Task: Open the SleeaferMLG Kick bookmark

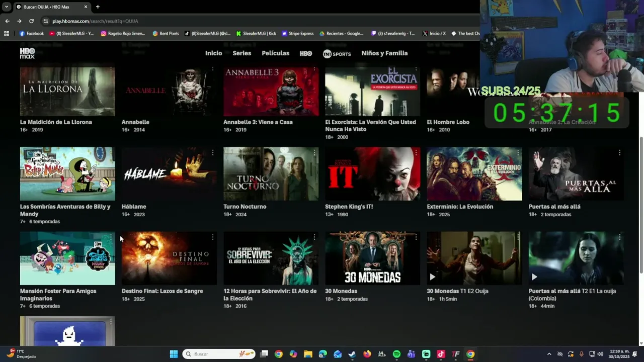Action: 256,34
